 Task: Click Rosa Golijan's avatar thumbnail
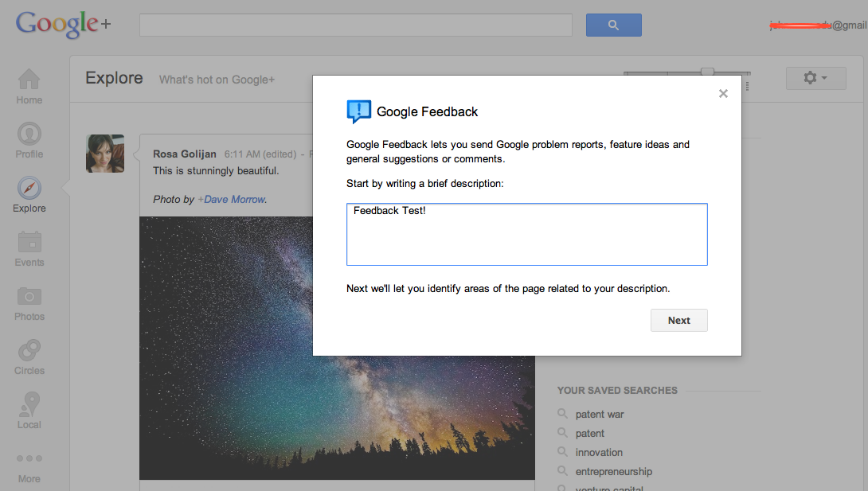pos(105,154)
